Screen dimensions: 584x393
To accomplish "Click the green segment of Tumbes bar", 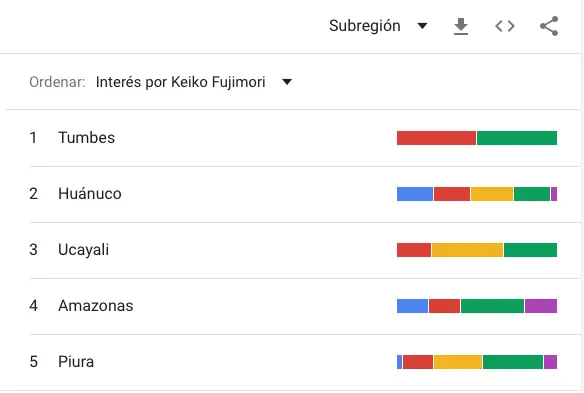I will coord(517,138).
